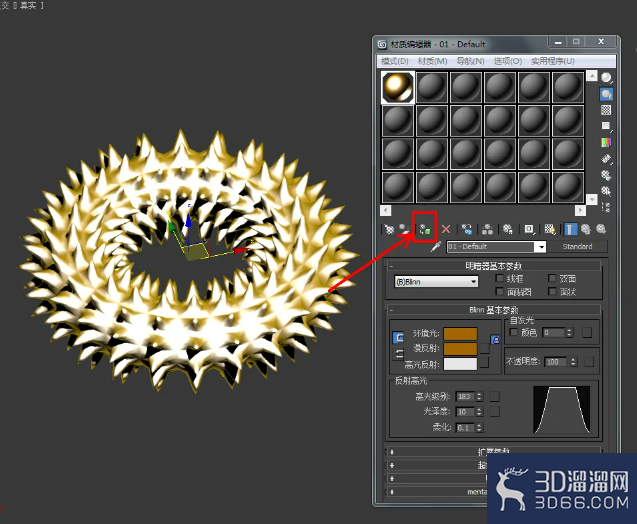
Task: Toggle the ambient-diffuse color lock icon
Action: 398,337
